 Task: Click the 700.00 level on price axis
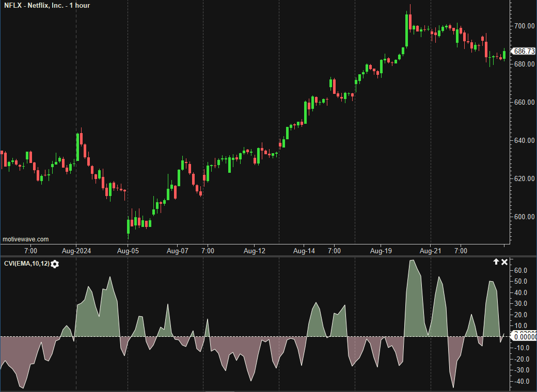[x=524, y=26]
